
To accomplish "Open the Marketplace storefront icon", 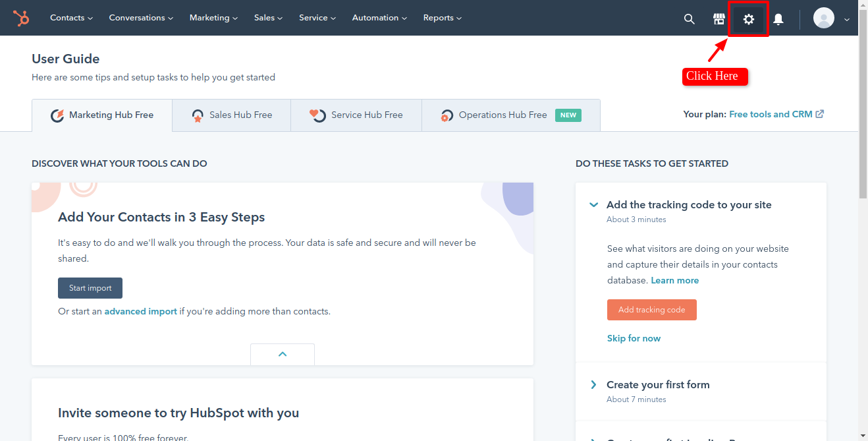I will tap(719, 19).
